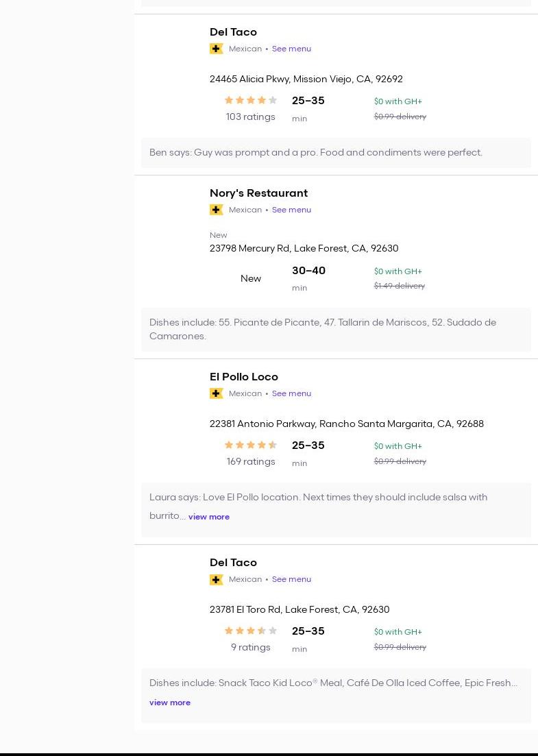
Task: Click GH+ badge of Del Taco on El Toro Rd
Action: 217,579
